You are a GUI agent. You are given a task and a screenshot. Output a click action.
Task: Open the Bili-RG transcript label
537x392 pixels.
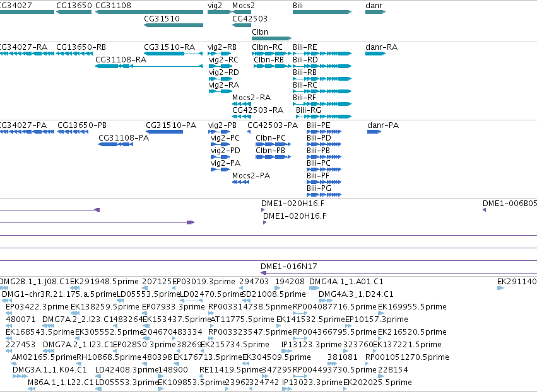click(x=308, y=110)
